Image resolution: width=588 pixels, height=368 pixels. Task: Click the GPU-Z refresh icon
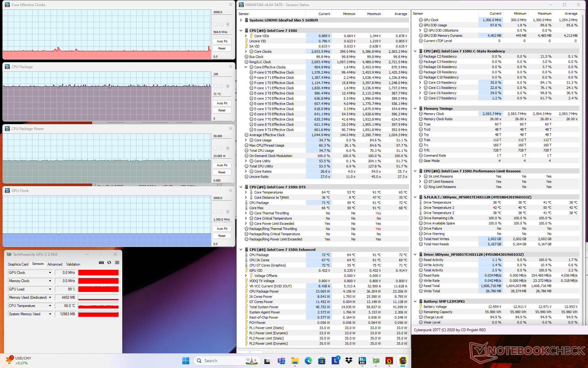[x=109, y=263]
